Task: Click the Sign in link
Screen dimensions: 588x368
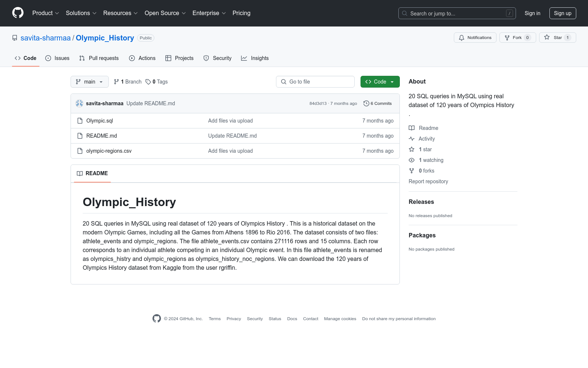Action: [x=533, y=13]
